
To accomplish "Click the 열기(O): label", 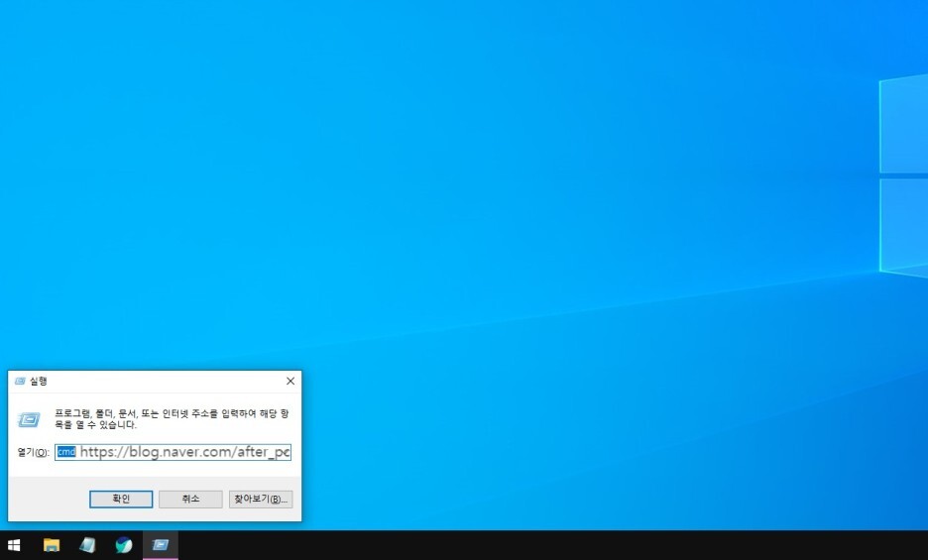I will [x=33, y=452].
